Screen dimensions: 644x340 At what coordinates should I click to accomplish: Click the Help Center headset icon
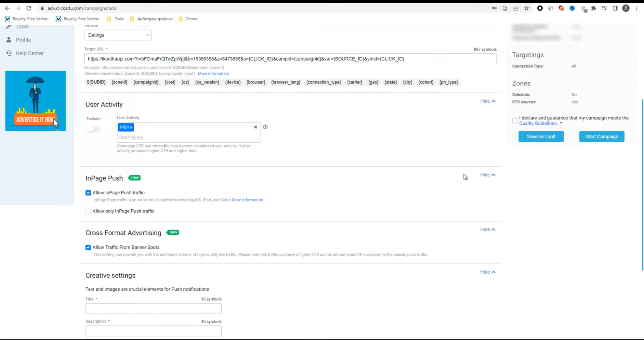(x=9, y=53)
